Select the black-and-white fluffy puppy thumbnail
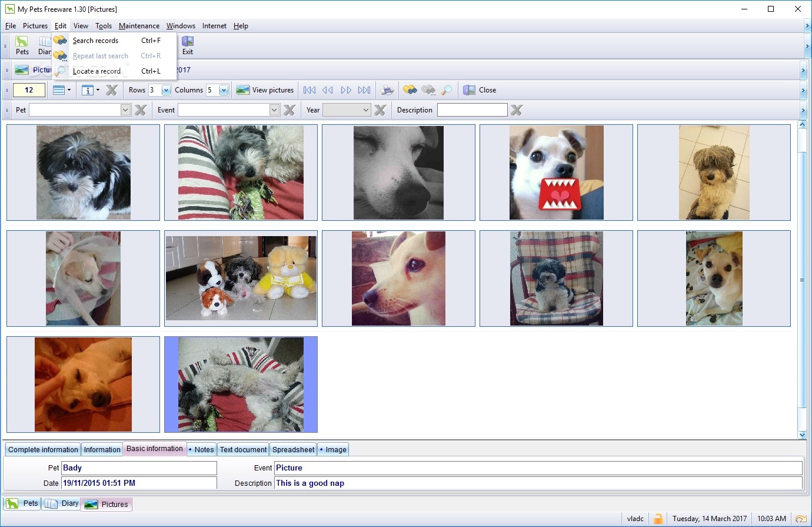 (x=83, y=173)
